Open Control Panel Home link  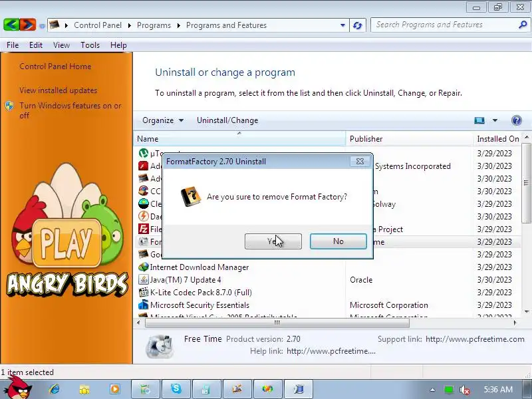coord(55,66)
